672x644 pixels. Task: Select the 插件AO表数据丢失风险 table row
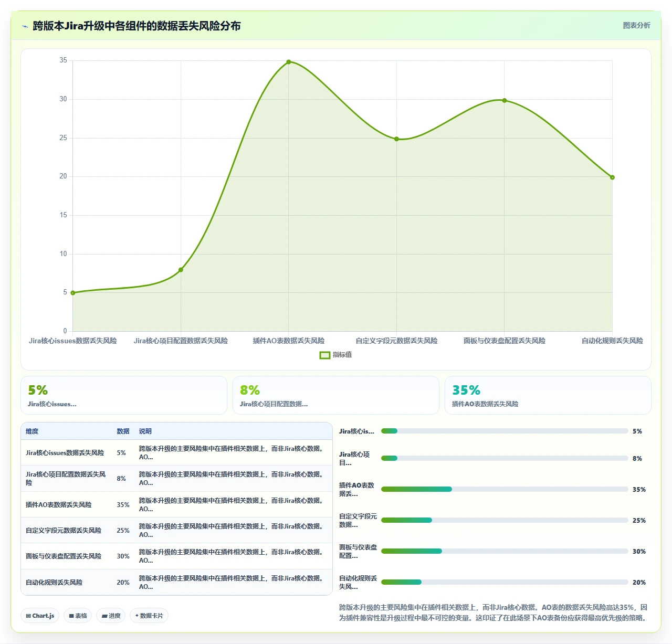point(176,505)
